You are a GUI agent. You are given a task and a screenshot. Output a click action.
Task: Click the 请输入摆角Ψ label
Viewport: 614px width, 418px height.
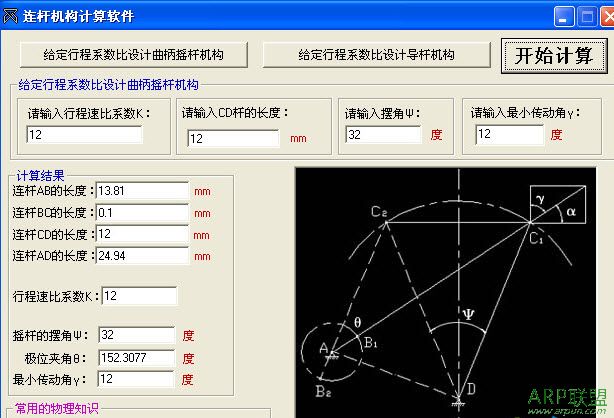tap(383, 114)
